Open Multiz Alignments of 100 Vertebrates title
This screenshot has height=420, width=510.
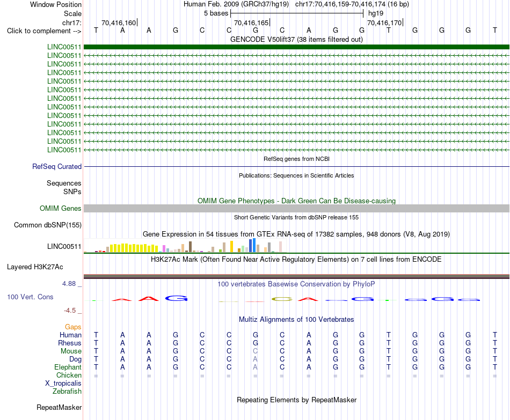[296, 320]
